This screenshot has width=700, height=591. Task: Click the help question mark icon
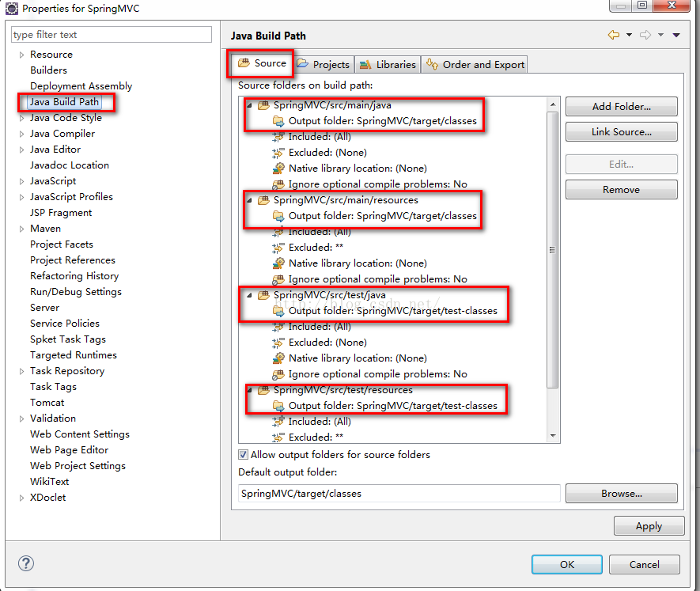click(26, 563)
